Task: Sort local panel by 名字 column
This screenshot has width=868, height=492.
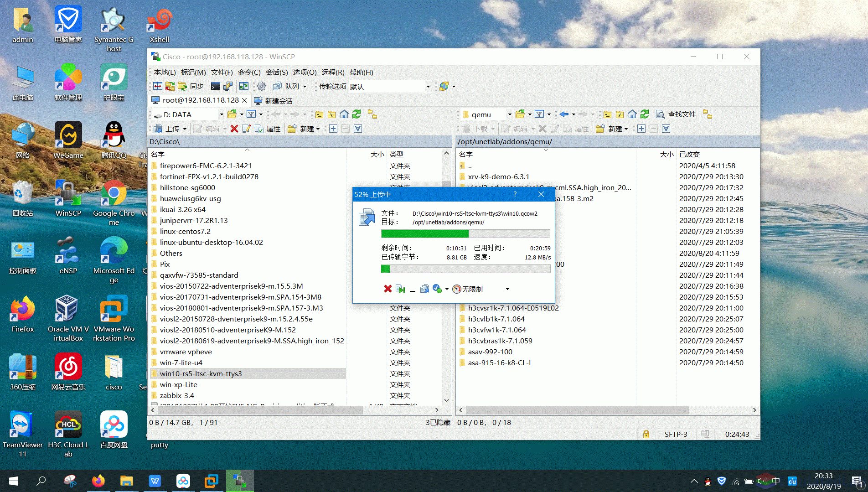Action: tap(248, 154)
